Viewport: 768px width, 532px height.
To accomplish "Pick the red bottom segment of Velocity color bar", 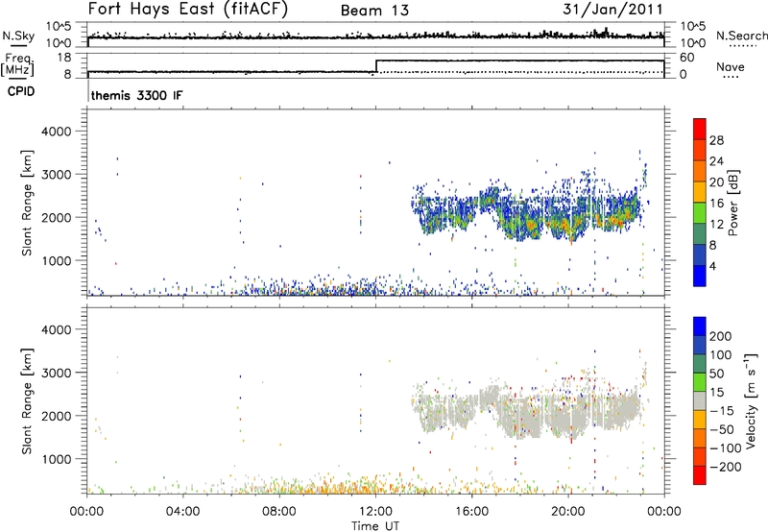I will [x=700, y=475].
